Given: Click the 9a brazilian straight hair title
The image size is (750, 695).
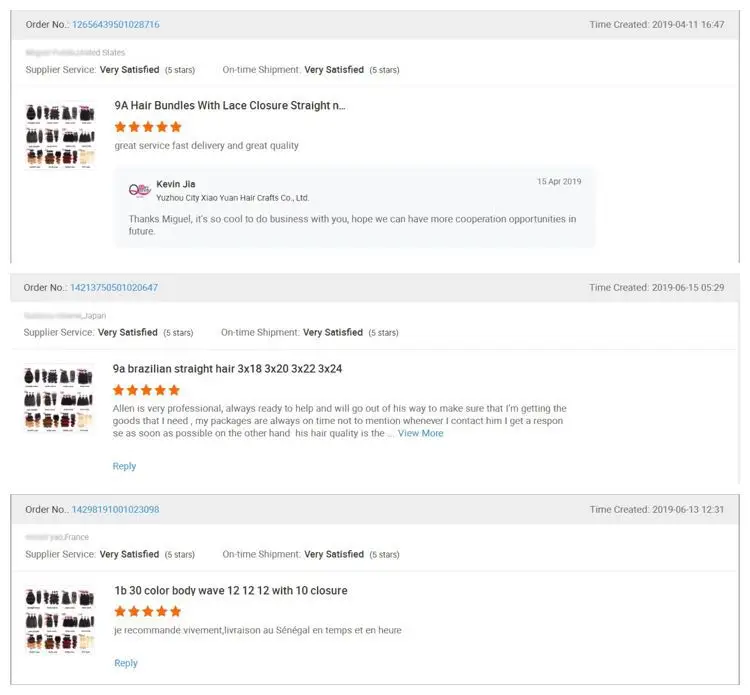Looking at the screenshot, I should click(x=227, y=369).
